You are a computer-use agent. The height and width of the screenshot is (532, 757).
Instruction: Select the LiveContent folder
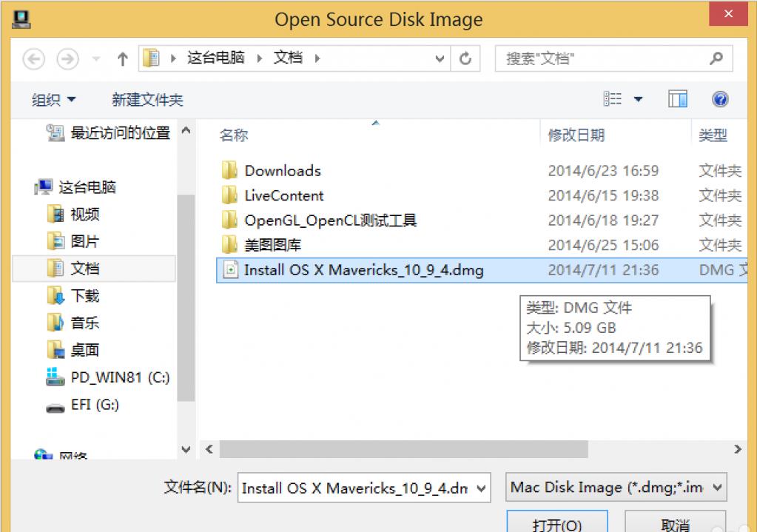click(284, 195)
